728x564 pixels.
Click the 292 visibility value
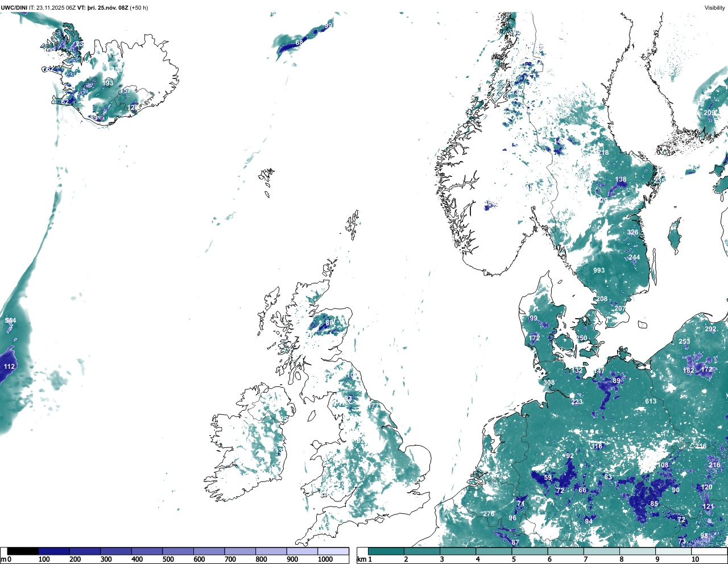coord(710,329)
